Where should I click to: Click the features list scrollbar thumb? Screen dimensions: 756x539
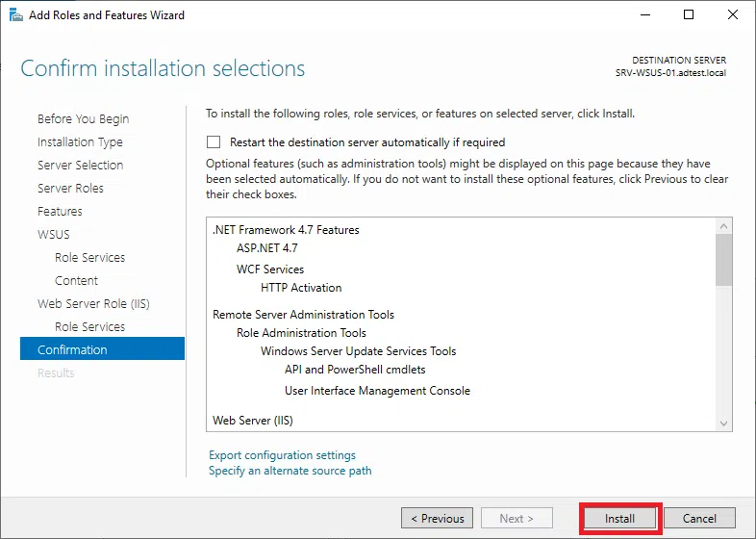724,260
